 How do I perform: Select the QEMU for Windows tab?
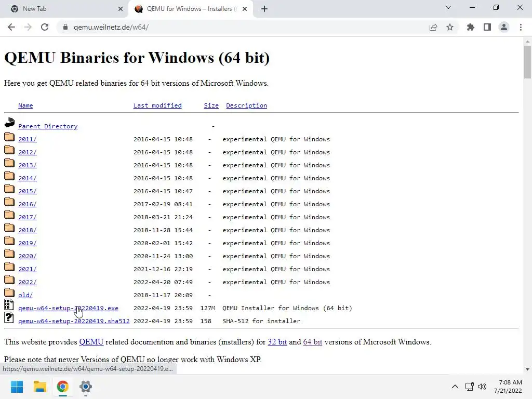tap(190, 9)
